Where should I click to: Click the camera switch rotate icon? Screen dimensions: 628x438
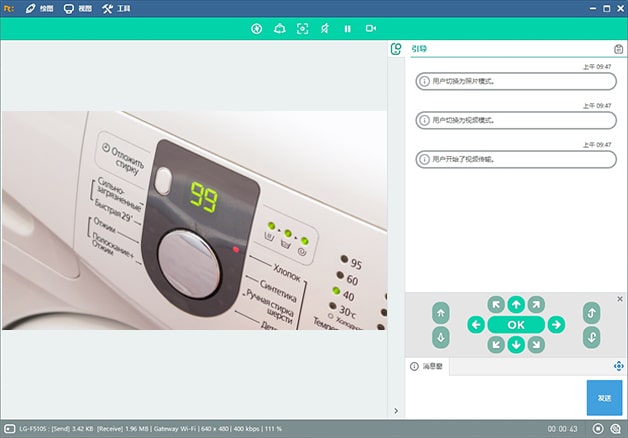click(280, 28)
